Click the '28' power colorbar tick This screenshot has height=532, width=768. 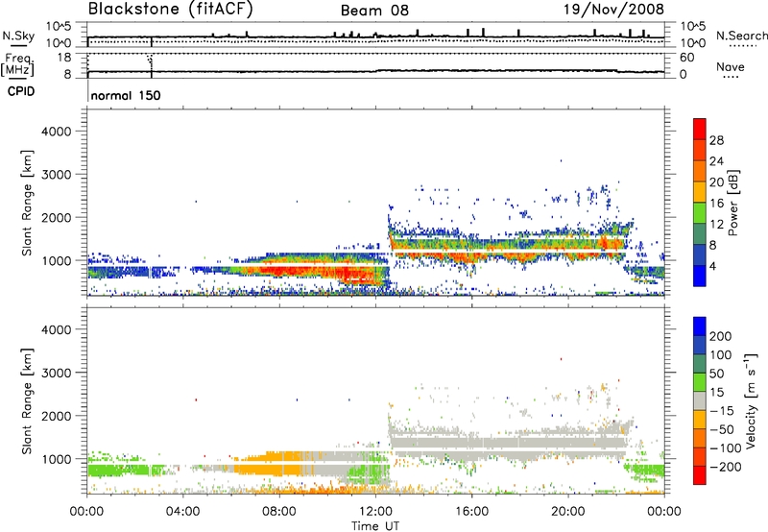click(716, 140)
